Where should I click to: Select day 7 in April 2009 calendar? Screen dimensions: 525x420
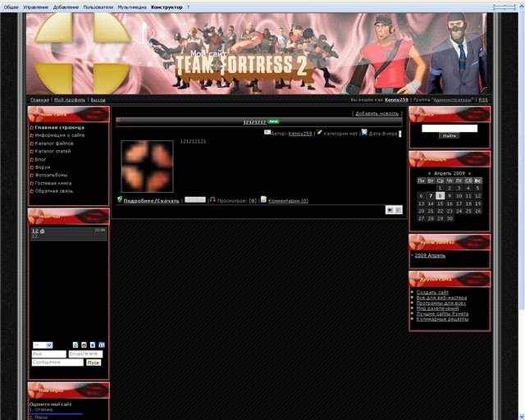click(431, 196)
